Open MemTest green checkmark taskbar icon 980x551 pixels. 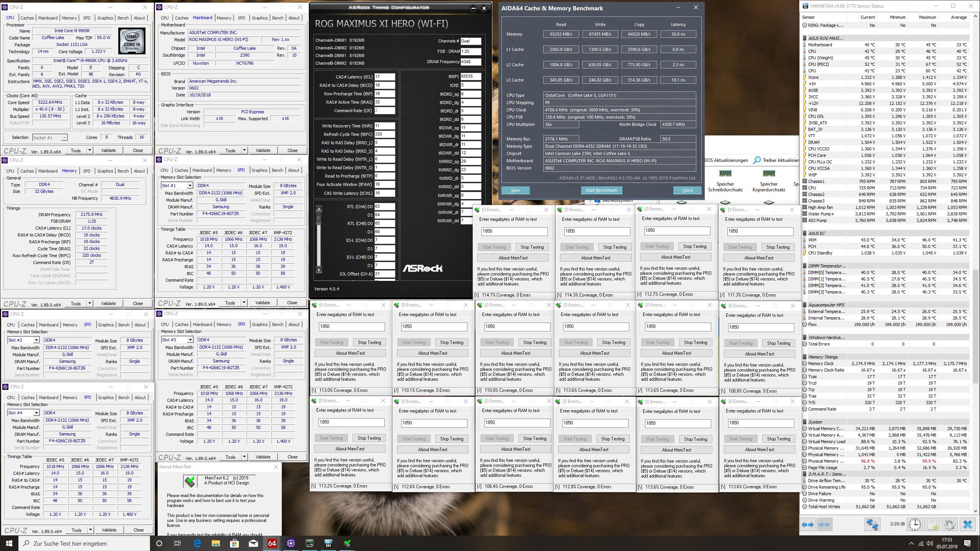(347, 543)
